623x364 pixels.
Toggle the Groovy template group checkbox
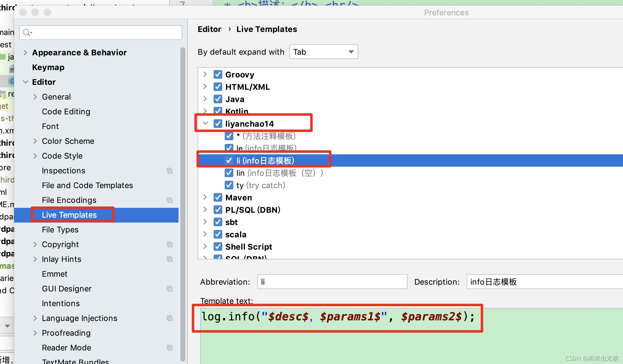point(218,74)
